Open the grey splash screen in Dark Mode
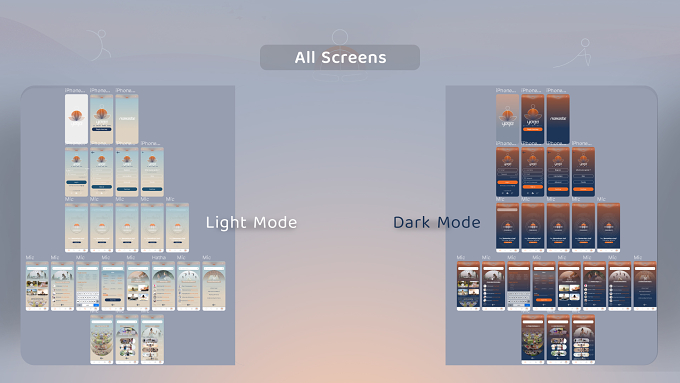 [507, 119]
